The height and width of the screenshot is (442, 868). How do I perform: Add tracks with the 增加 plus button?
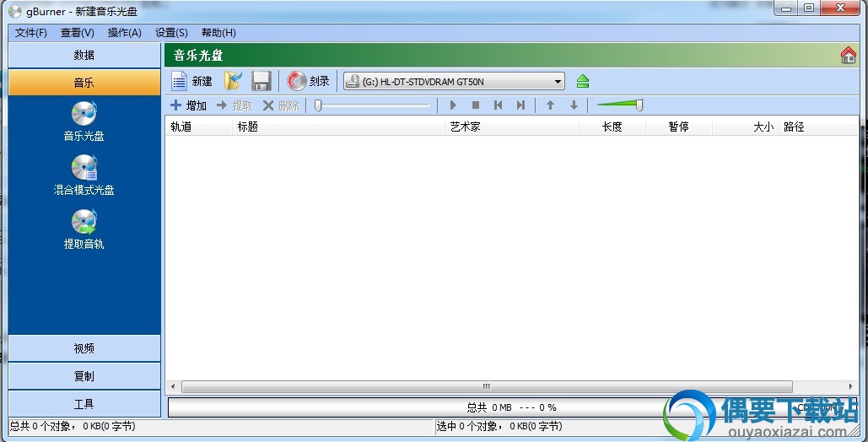(188, 105)
